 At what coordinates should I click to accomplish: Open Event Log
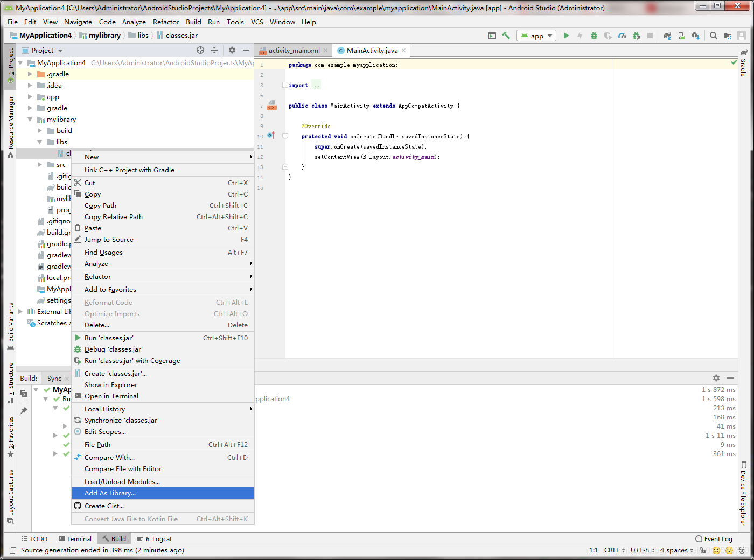[714, 539]
